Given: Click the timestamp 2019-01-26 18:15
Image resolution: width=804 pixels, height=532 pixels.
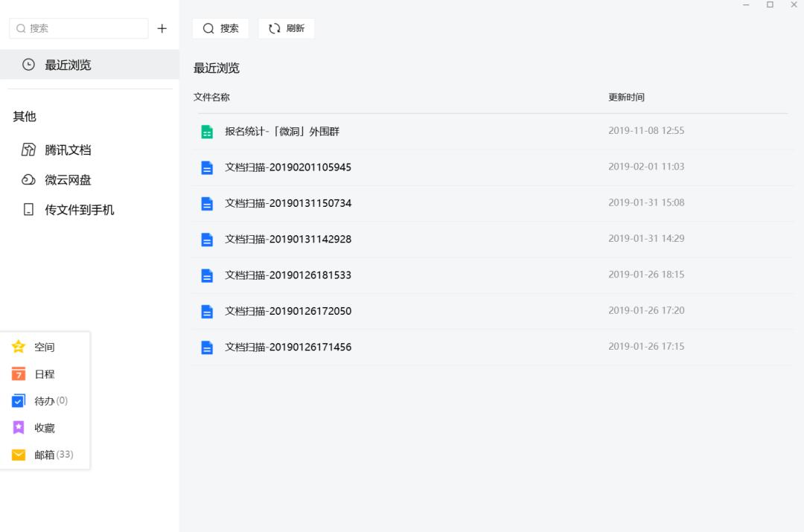Looking at the screenshot, I should (646, 275).
